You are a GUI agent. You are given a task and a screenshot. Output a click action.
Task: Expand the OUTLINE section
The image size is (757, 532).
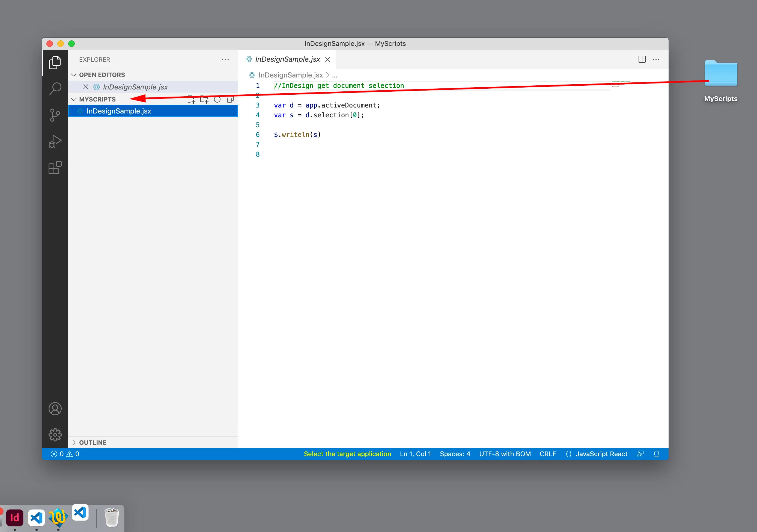coord(74,442)
